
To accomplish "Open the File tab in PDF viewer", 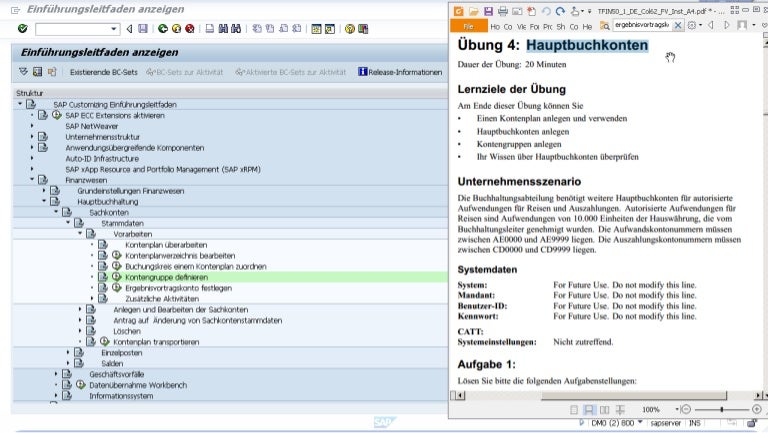I will [x=469, y=26].
